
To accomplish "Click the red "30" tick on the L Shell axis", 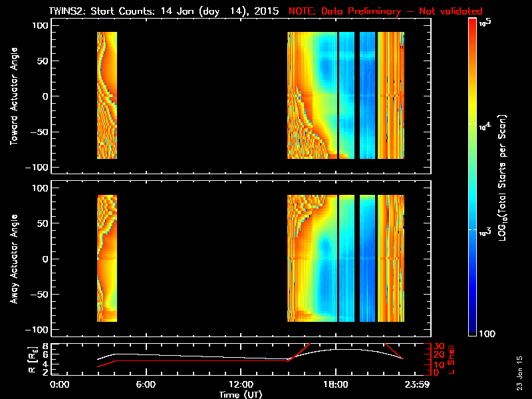I will tap(439, 346).
